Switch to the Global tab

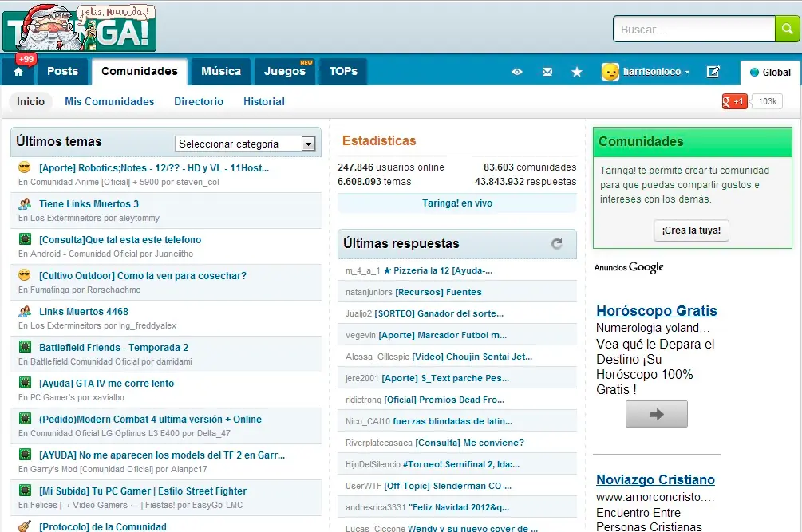point(771,73)
